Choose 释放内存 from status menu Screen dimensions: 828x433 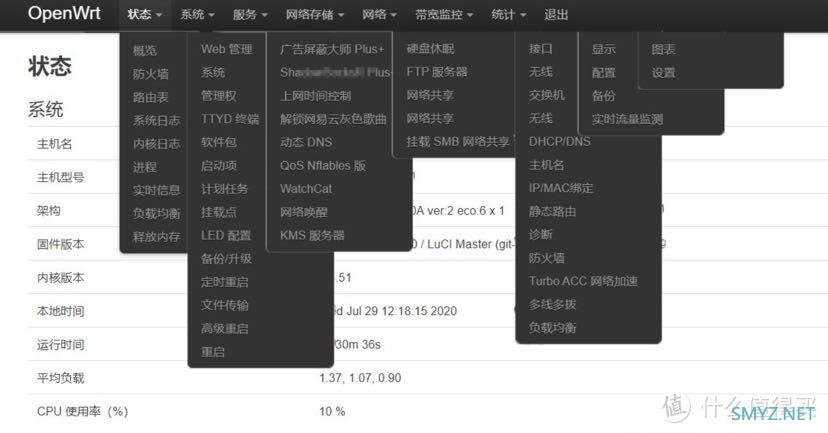point(156,237)
